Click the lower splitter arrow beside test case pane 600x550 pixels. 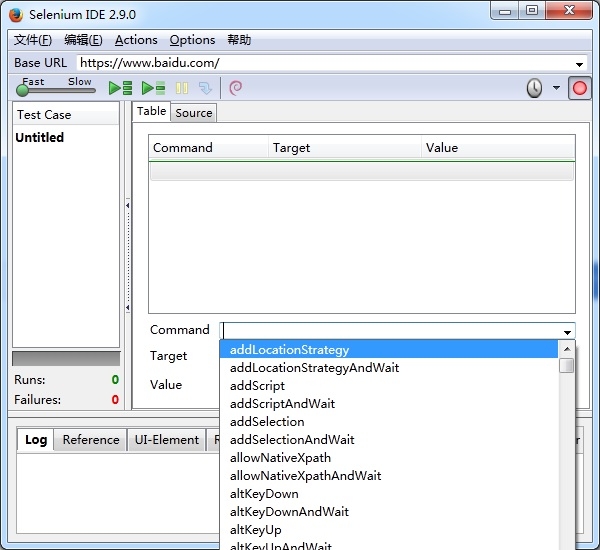[x=127, y=308]
